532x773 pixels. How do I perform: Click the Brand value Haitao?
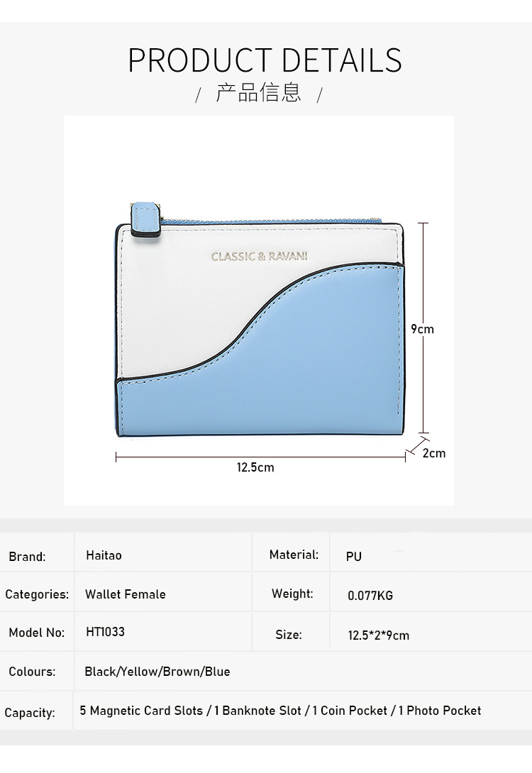tap(104, 555)
